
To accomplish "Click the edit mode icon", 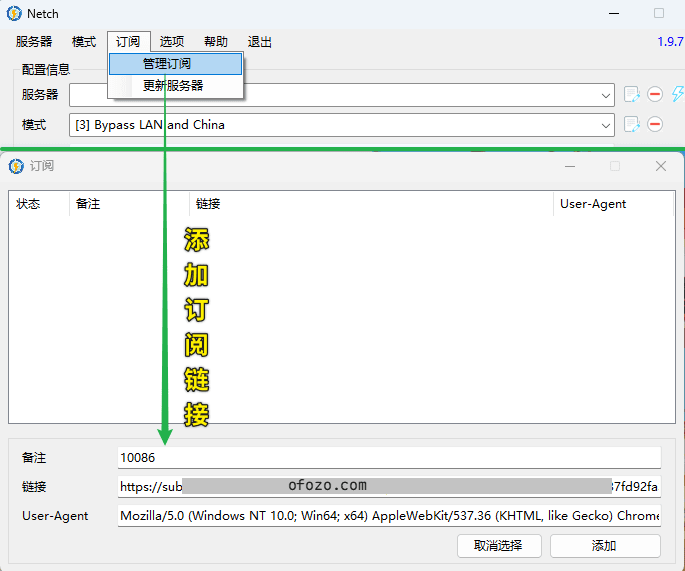I will point(631,125).
